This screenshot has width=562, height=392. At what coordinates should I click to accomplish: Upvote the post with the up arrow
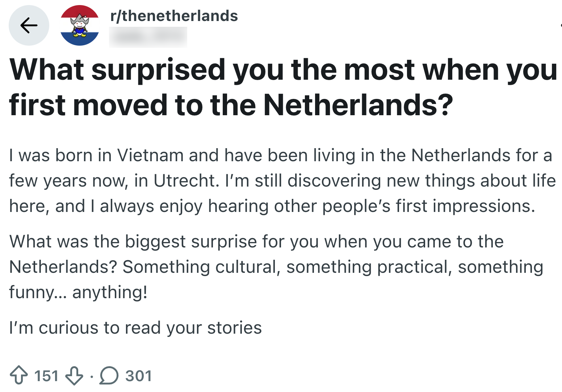19,375
